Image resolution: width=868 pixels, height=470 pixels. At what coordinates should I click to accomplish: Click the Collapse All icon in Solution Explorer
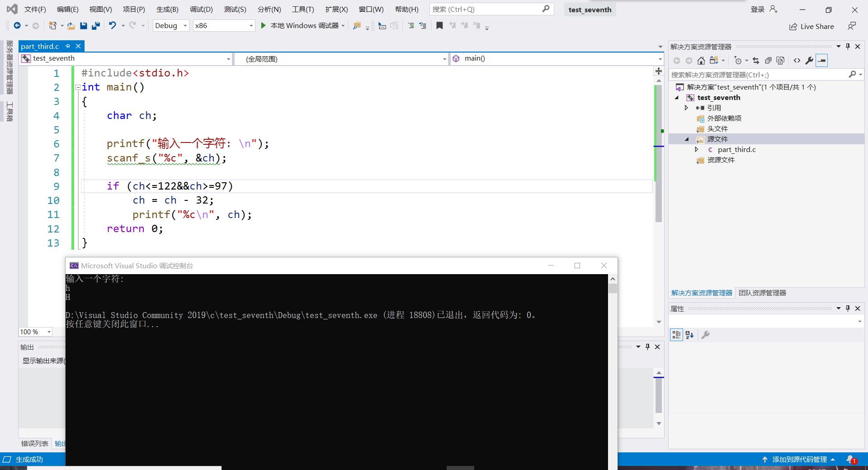point(768,61)
